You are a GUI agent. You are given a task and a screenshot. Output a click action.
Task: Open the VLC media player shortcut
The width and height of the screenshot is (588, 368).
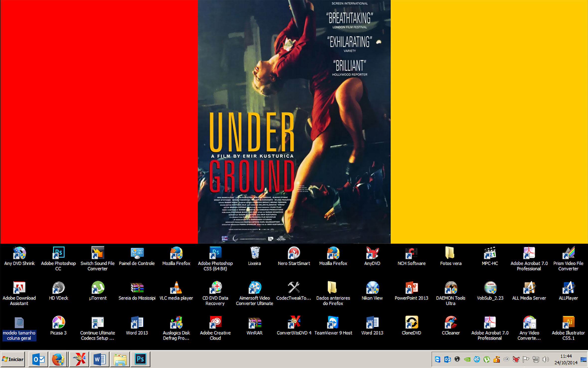176,288
